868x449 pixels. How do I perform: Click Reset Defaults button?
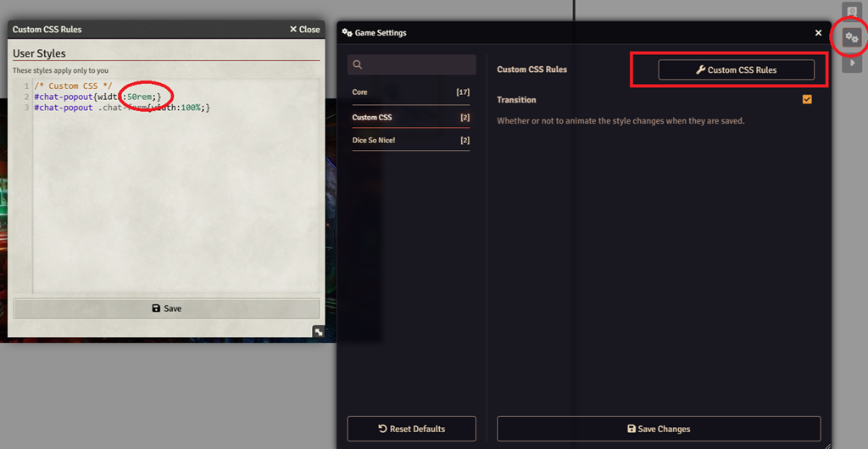point(411,429)
